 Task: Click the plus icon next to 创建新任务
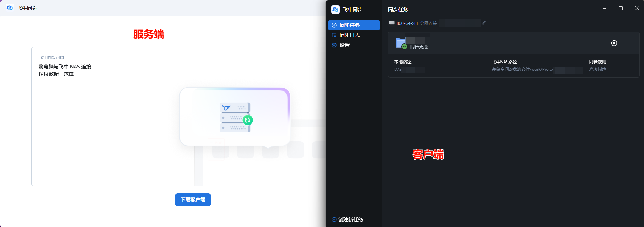point(334,220)
